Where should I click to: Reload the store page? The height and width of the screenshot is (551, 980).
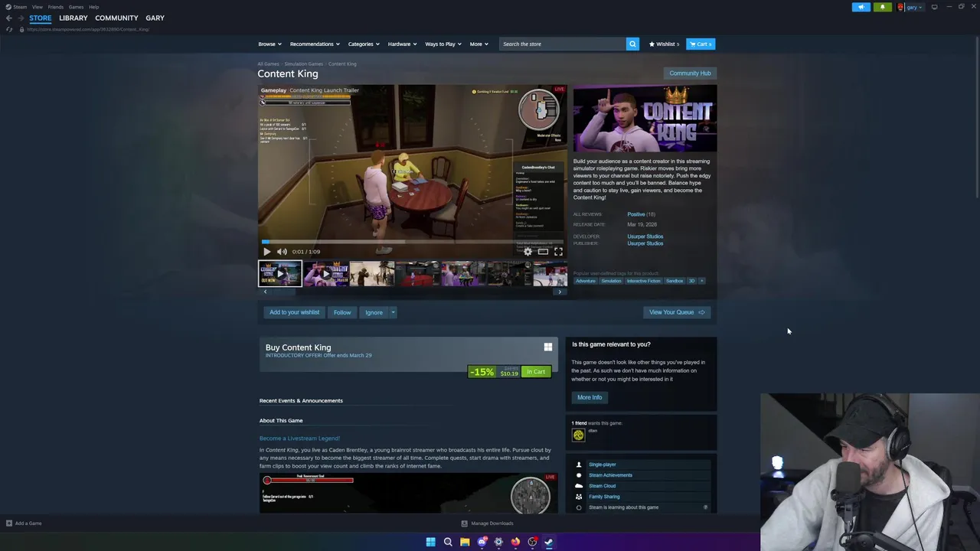[x=9, y=29]
